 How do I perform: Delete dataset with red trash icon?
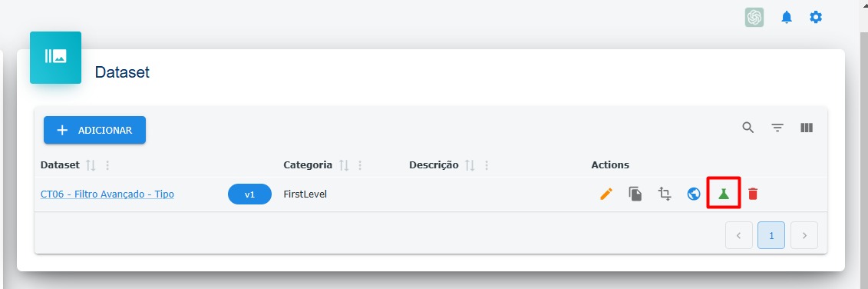(x=753, y=194)
